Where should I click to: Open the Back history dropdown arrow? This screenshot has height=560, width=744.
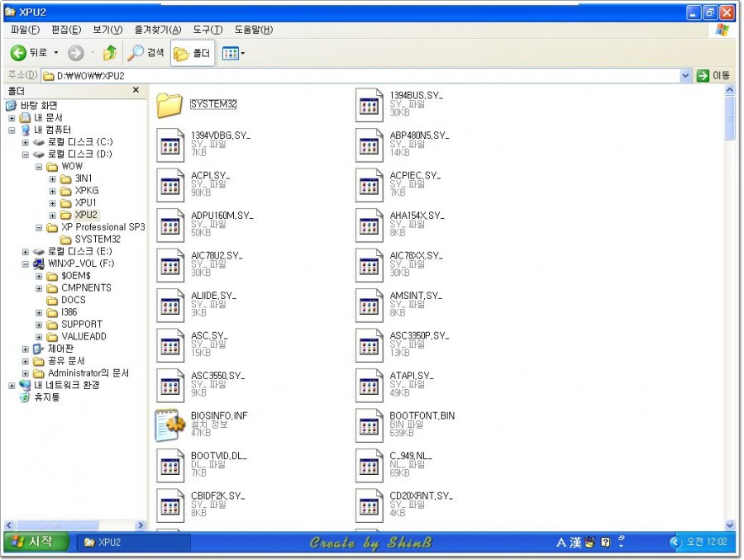click(56, 53)
